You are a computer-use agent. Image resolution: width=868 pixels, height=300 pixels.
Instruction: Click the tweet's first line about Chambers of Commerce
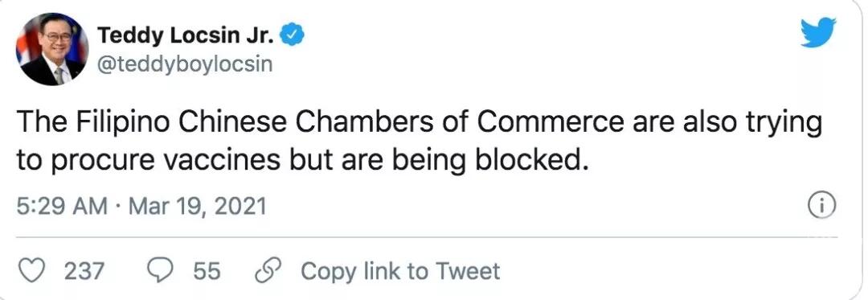pos(419,123)
